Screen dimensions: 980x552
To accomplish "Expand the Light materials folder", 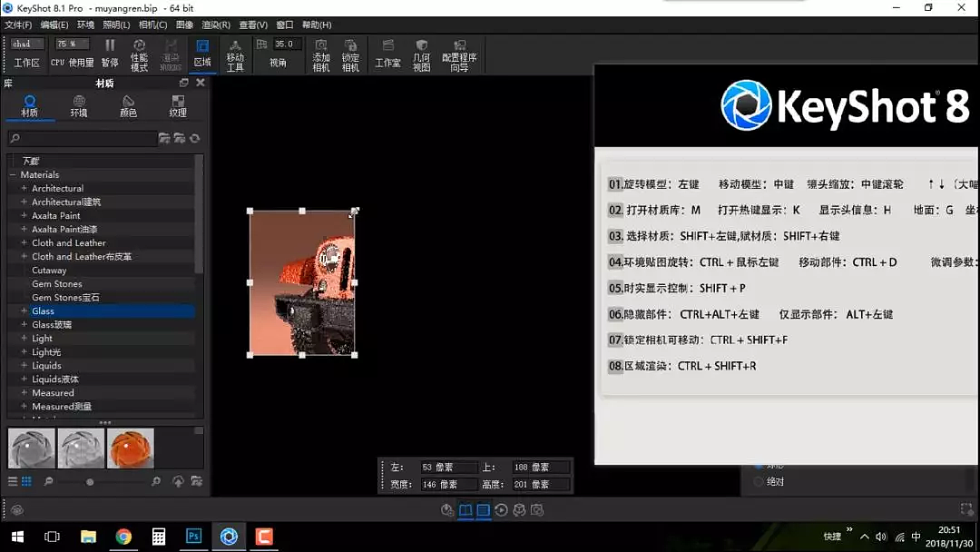I will coord(24,338).
